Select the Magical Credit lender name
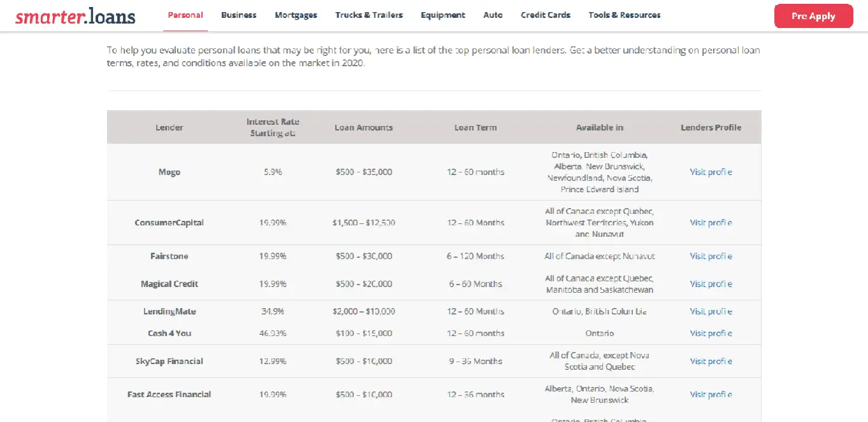This screenshot has width=868, height=422. click(169, 284)
